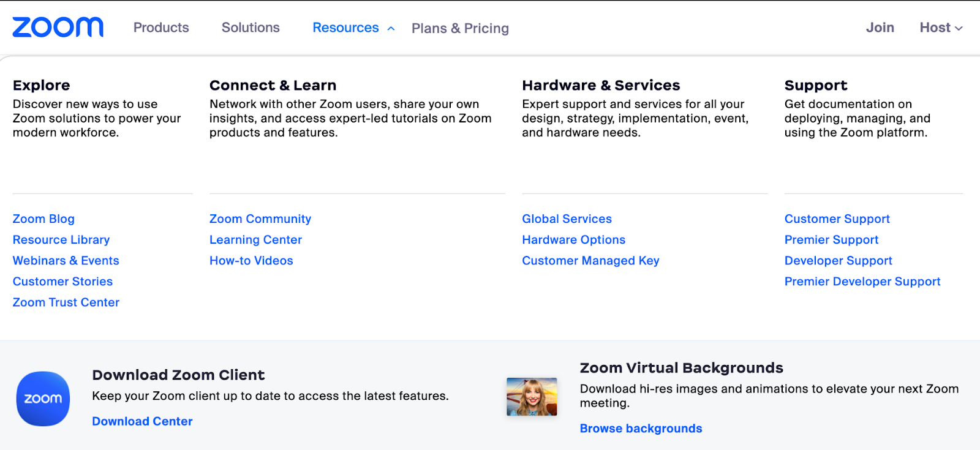This screenshot has height=450, width=980.
Task: Open the Developer Support link
Action: click(838, 260)
